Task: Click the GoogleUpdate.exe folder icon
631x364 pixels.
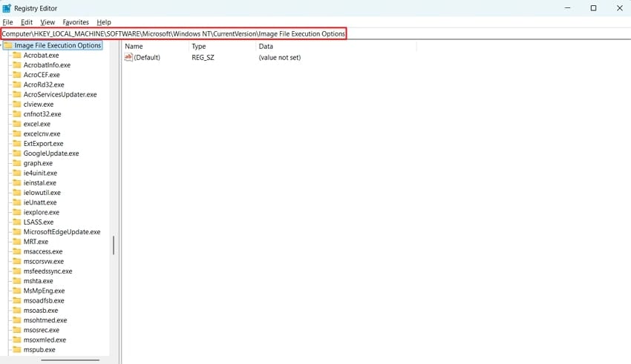Action: pos(17,153)
